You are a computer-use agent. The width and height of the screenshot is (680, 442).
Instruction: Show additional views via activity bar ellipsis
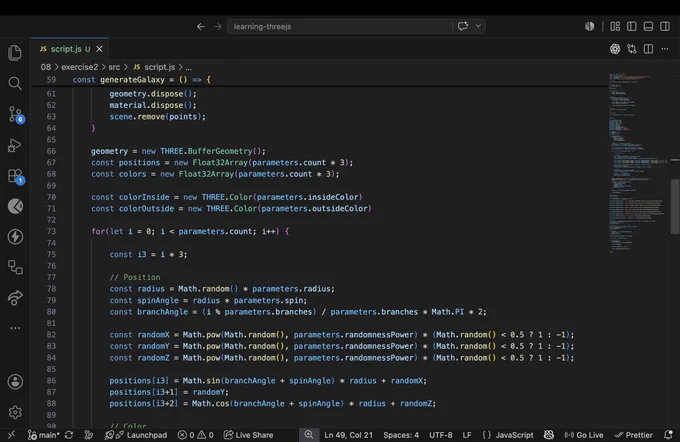15,328
